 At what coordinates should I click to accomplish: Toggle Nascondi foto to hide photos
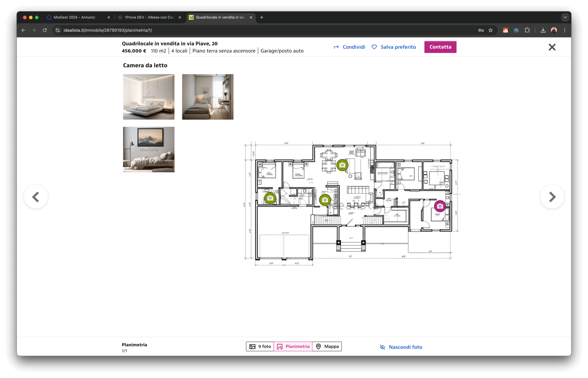click(401, 347)
